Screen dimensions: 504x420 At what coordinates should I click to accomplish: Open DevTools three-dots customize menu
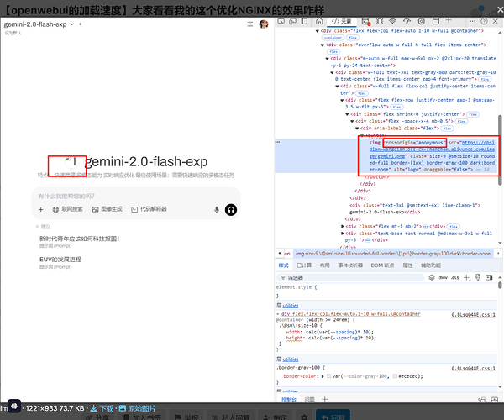click(472, 21)
